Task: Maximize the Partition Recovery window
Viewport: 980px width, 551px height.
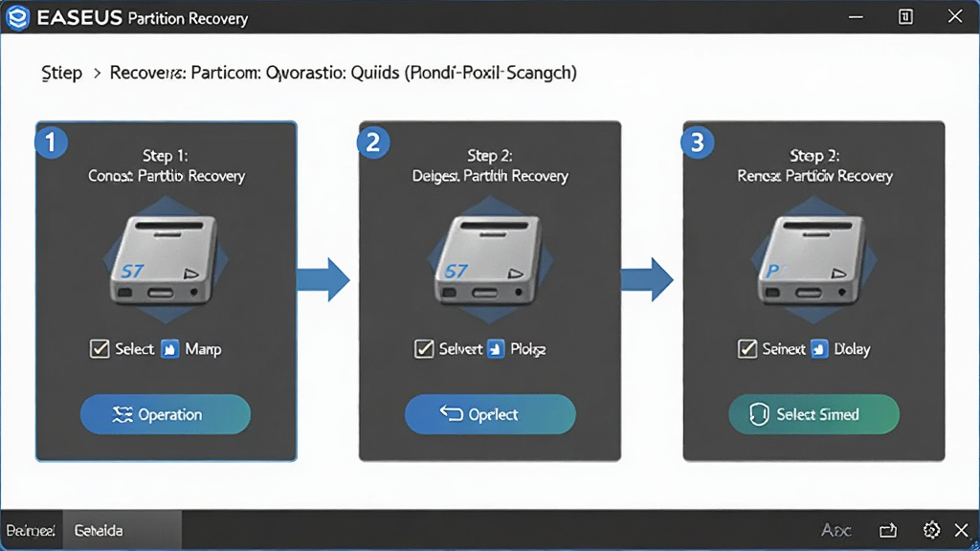Action: point(905,17)
